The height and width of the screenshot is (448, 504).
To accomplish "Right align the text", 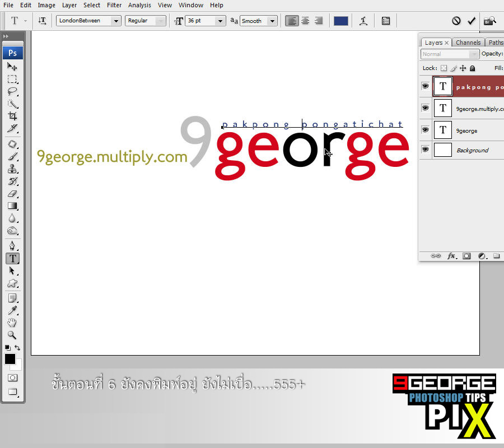I will pos(319,21).
